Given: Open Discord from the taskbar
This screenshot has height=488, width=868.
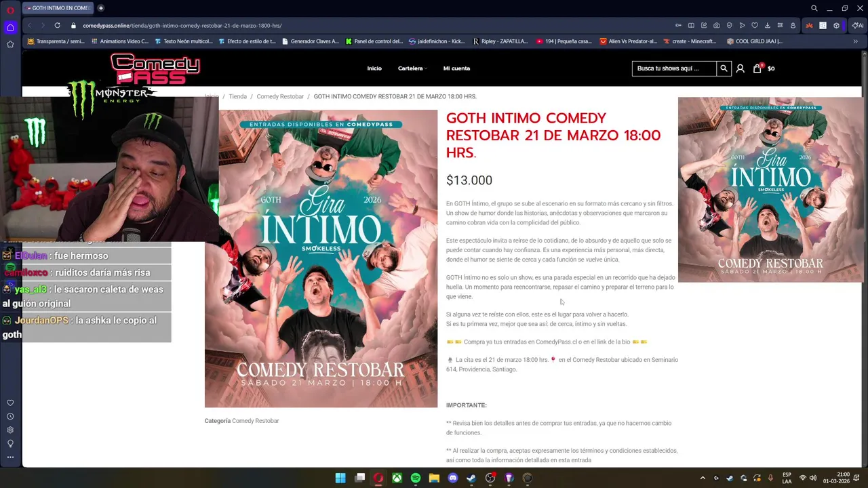Looking at the screenshot, I should (453, 478).
